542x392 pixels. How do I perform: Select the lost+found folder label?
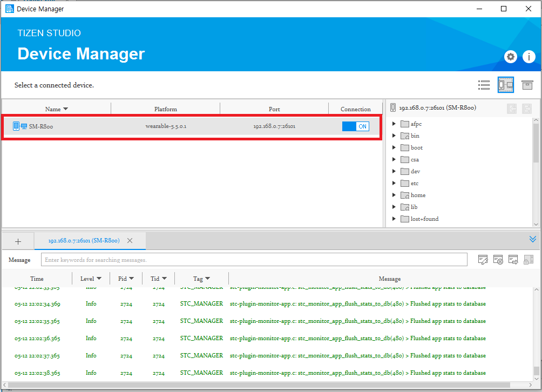click(x=424, y=219)
